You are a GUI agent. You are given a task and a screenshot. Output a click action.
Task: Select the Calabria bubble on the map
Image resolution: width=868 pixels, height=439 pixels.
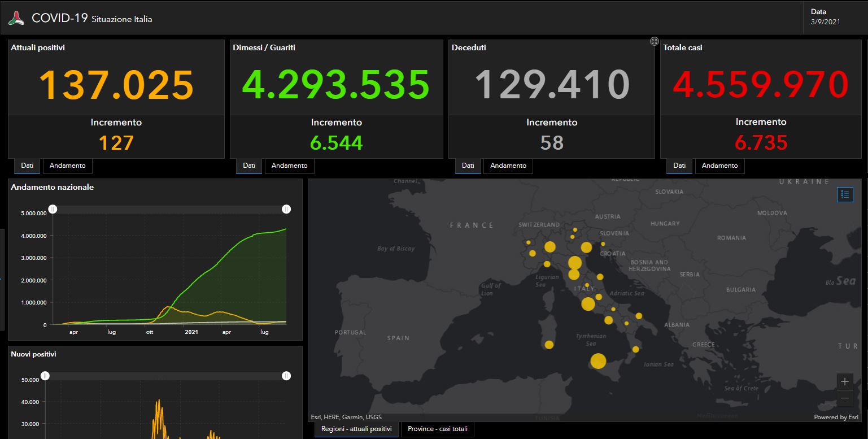click(x=635, y=349)
